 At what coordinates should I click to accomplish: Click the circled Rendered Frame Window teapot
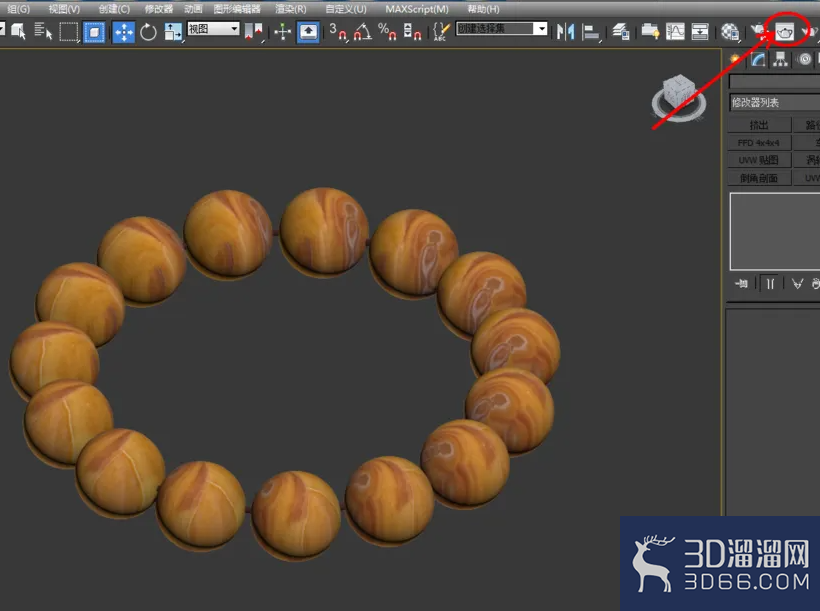(x=784, y=32)
